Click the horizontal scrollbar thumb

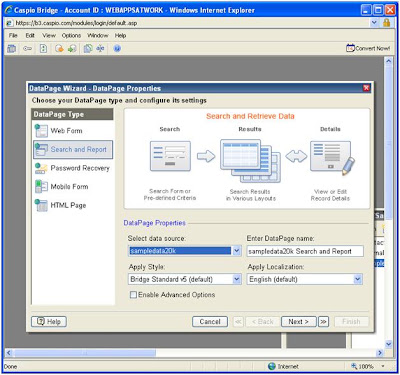point(85,353)
